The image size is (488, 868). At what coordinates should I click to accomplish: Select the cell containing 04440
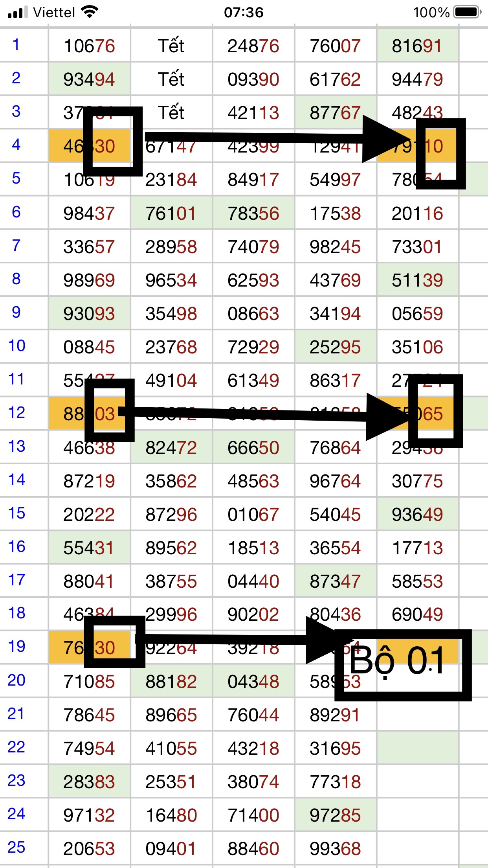[253, 581]
